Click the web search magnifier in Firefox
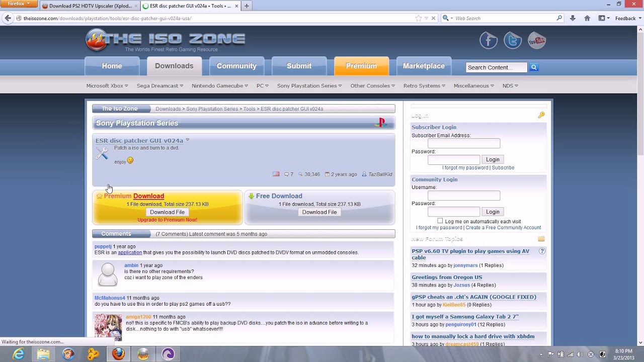This screenshot has width=644, height=362. pyautogui.click(x=559, y=18)
